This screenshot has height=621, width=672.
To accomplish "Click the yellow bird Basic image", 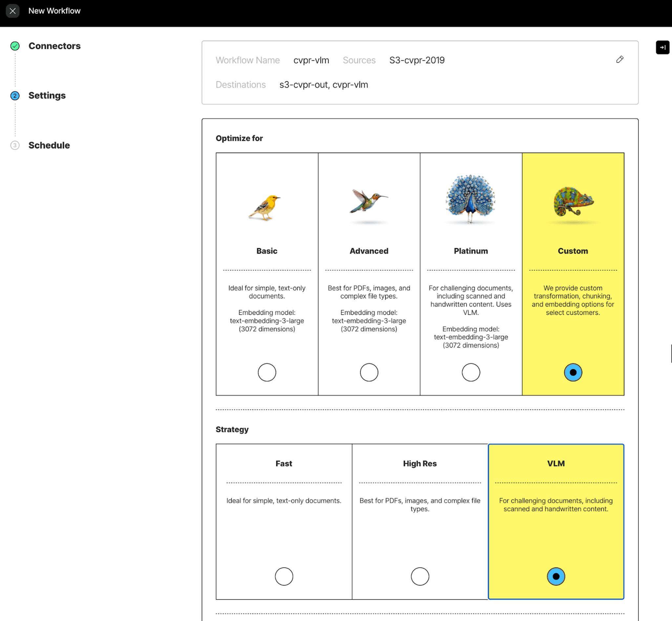I will (x=265, y=208).
